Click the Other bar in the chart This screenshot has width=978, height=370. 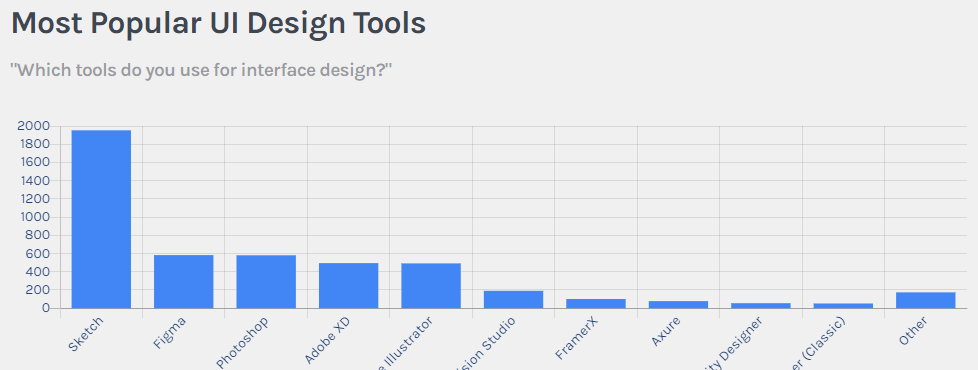(x=926, y=300)
